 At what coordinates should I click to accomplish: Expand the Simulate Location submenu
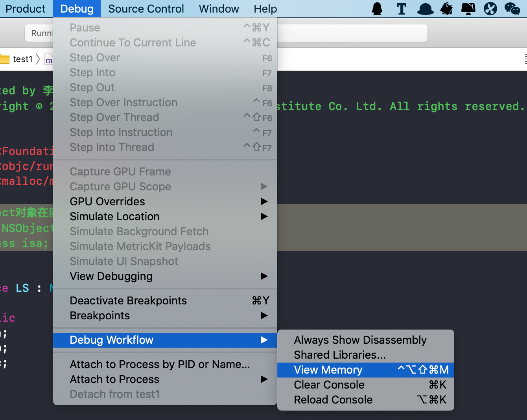click(165, 216)
